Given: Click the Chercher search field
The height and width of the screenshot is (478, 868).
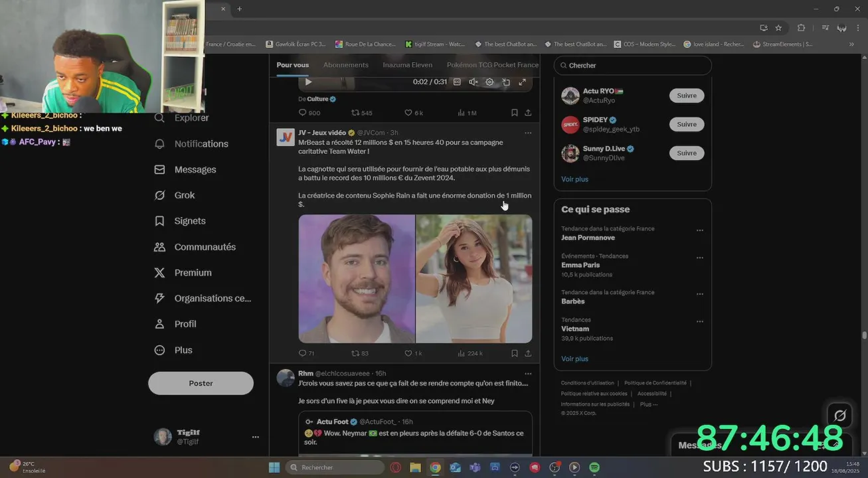Looking at the screenshot, I should click(x=633, y=65).
